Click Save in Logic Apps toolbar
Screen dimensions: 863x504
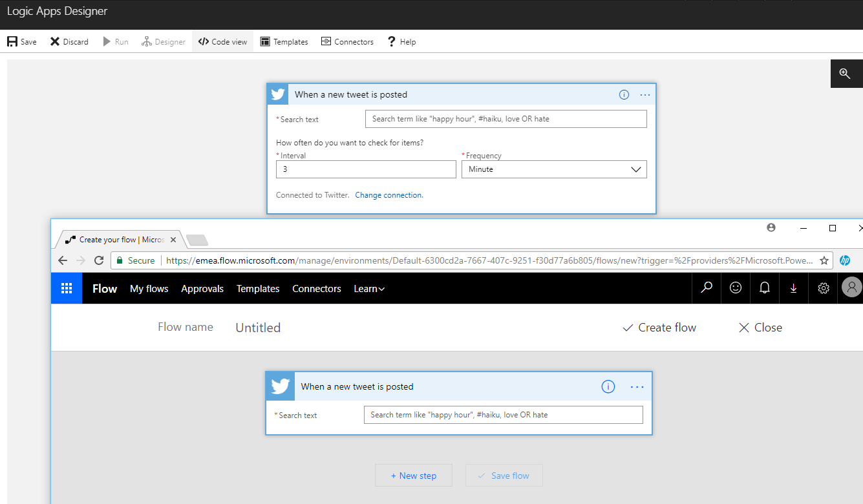pos(22,42)
